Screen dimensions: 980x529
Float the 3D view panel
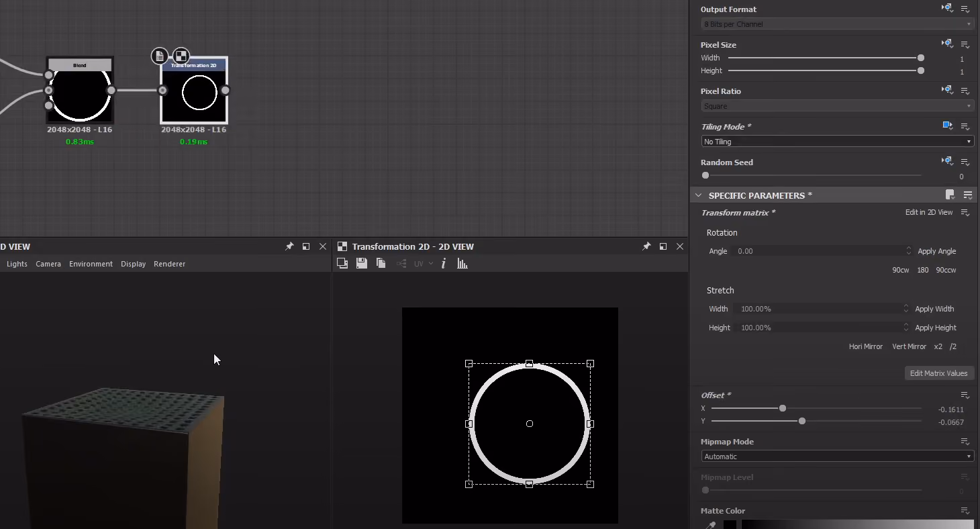(306, 246)
